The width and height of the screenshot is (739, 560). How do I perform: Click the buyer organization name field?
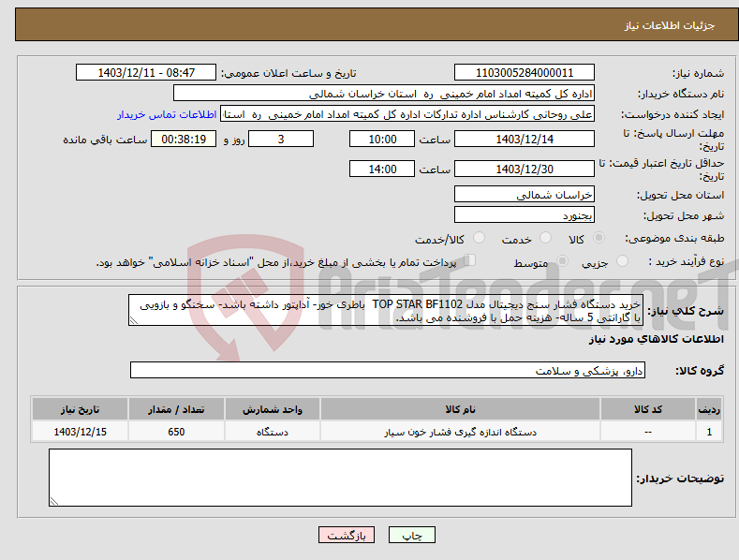click(x=384, y=94)
